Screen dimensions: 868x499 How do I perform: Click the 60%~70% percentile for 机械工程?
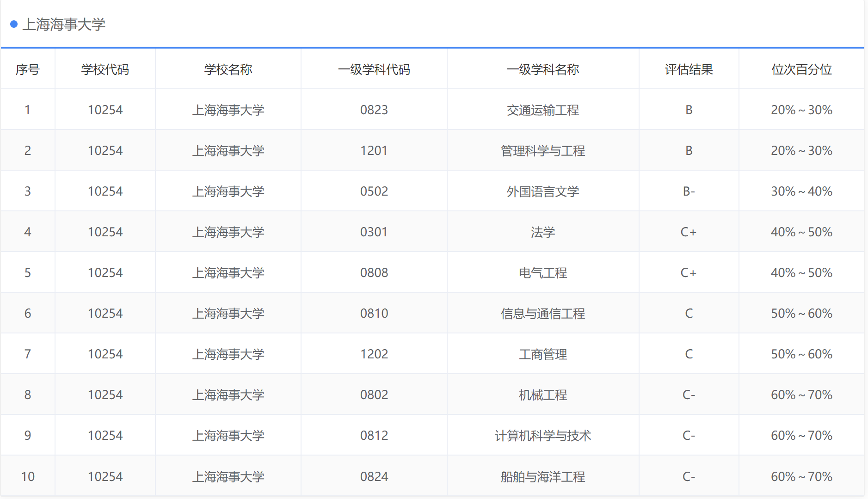click(x=801, y=394)
